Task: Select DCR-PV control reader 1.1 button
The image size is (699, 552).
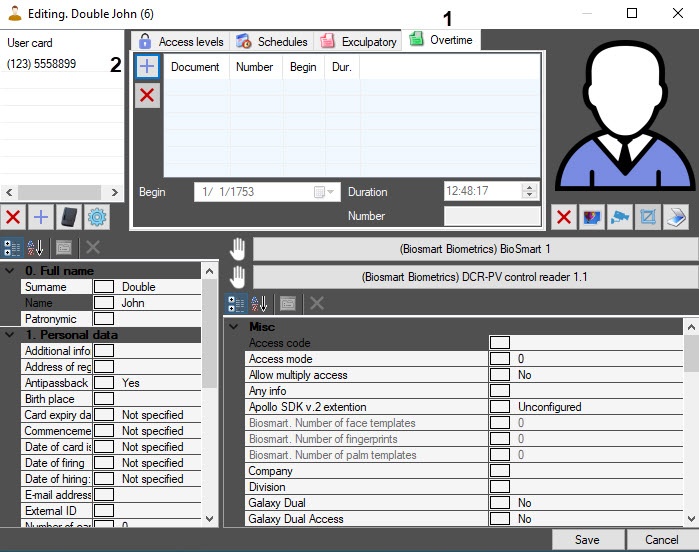Action: tap(475, 277)
